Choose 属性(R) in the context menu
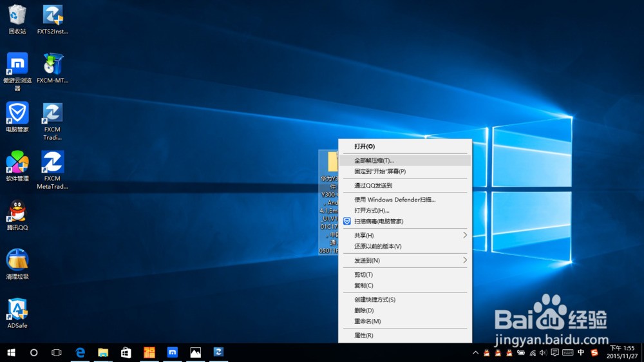The width and height of the screenshot is (644, 362). coord(405,336)
